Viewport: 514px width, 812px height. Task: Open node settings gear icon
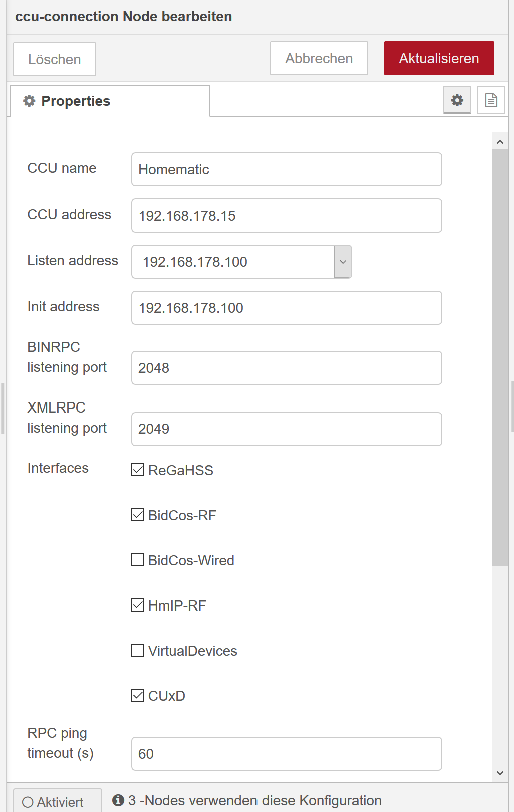pos(457,100)
